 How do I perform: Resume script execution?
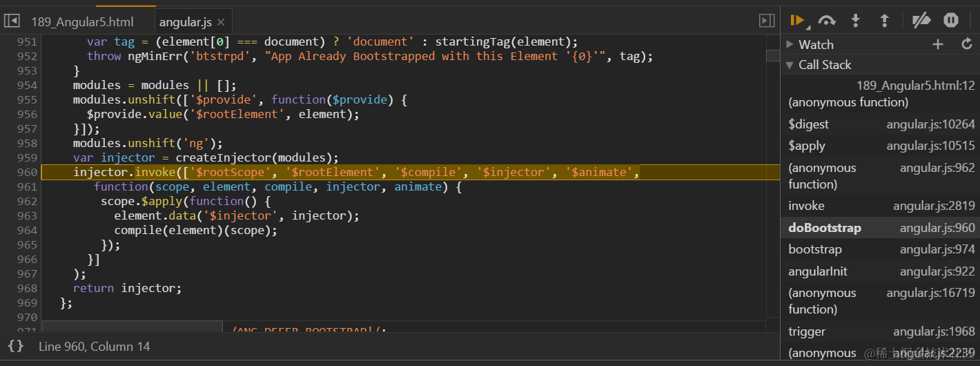click(x=797, y=21)
